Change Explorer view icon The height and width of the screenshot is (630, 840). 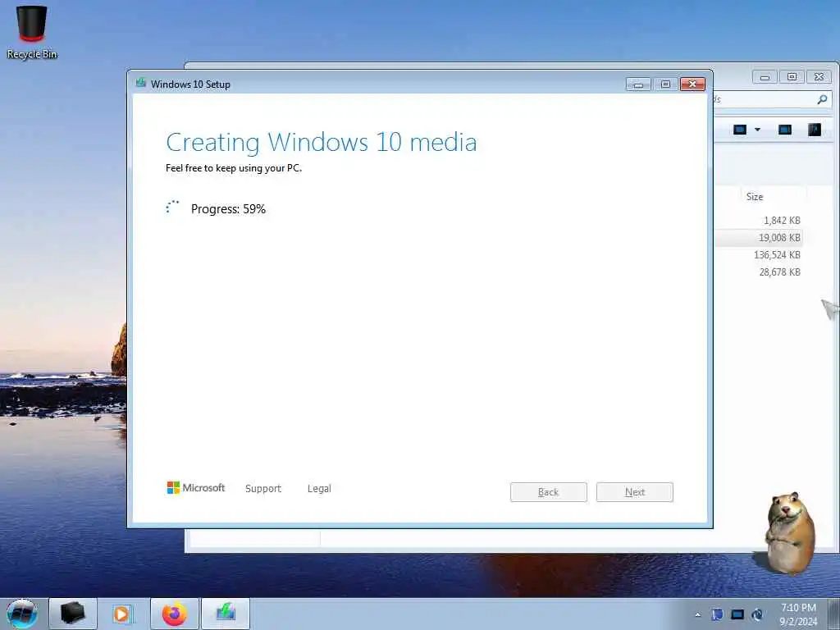(740, 130)
